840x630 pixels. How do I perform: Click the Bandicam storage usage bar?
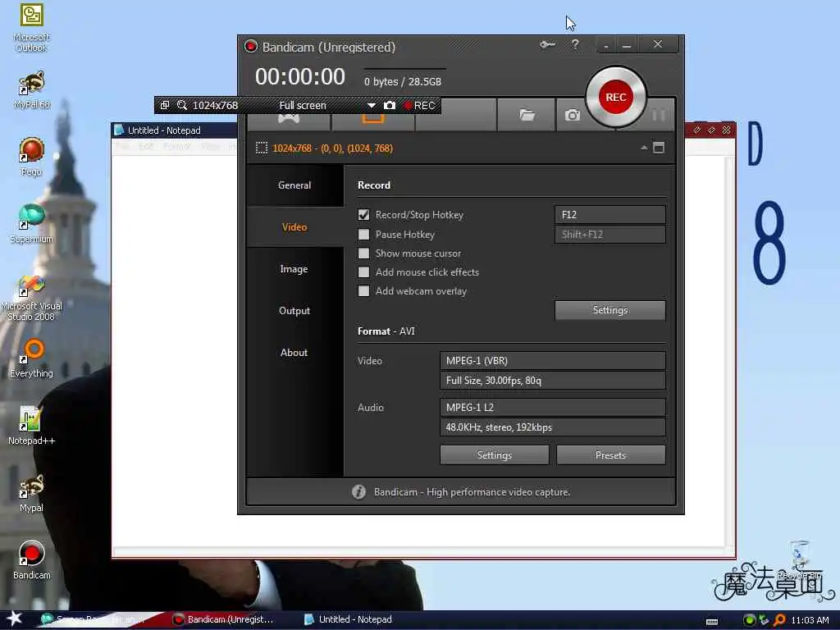tap(405, 69)
